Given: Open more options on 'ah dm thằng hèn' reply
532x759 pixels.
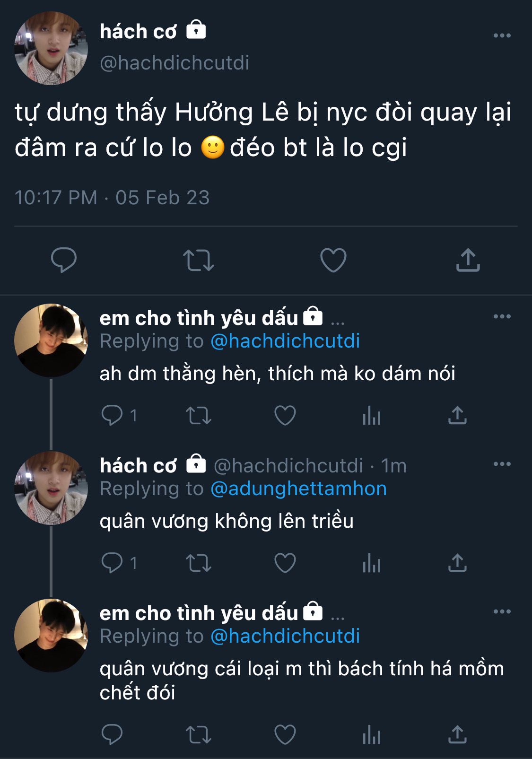Looking at the screenshot, I should [502, 316].
